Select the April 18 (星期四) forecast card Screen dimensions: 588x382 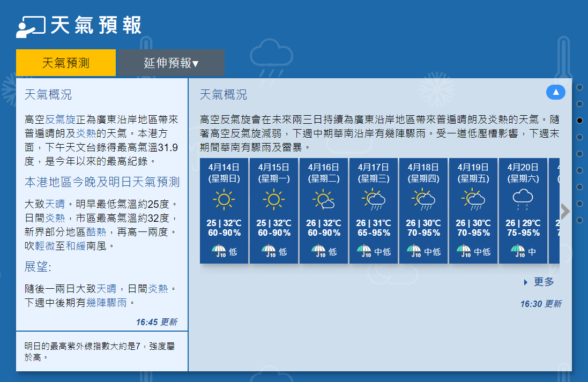[423, 210]
